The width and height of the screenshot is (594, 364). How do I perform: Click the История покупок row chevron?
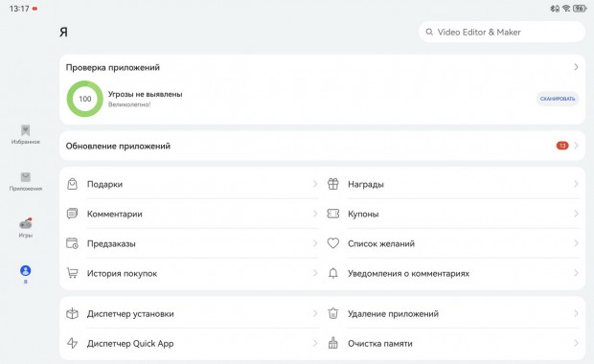pyautogui.click(x=315, y=273)
